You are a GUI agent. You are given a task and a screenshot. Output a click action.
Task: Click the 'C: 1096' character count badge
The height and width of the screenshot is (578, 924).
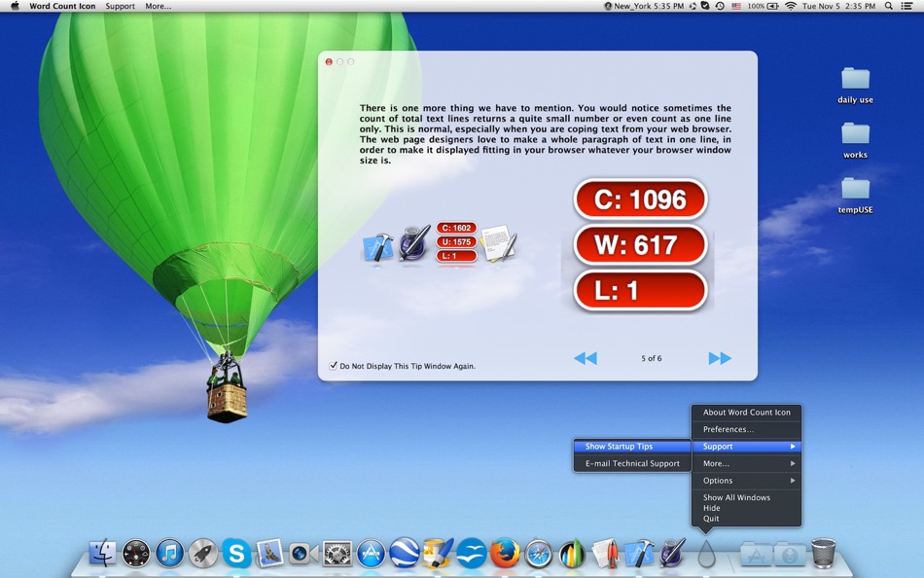[640, 199]
